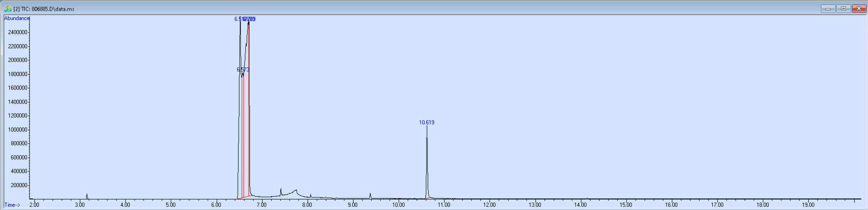Click the 1200000 abundance tick label

coord(18,116)
